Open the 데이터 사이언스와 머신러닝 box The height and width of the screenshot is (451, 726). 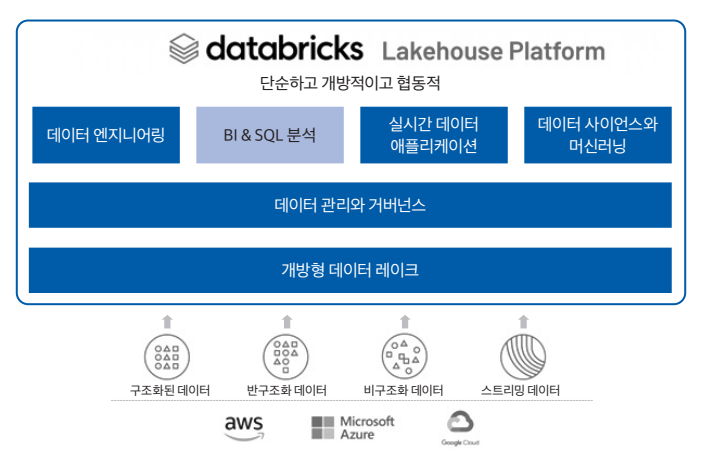pos(597,134)
